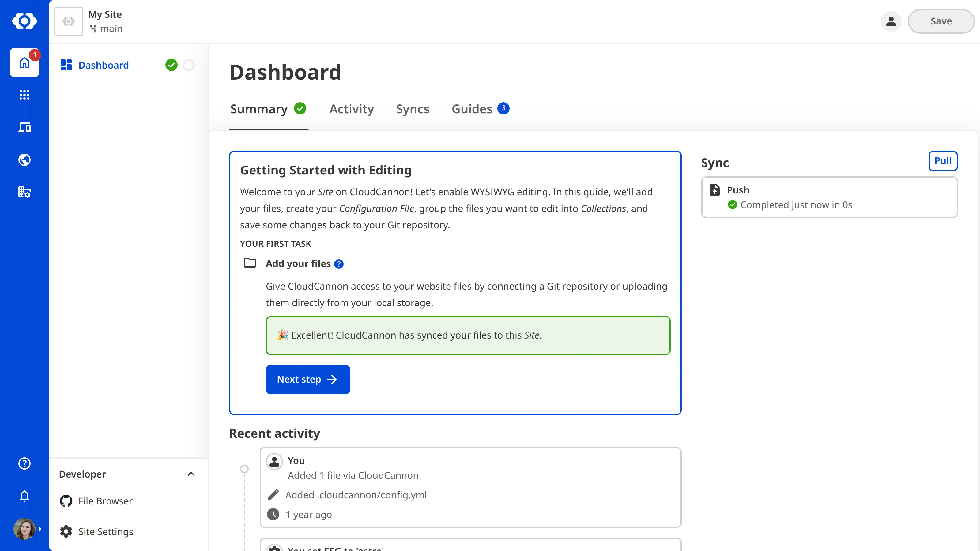Viewport: 980px width, 551px height.
Task: Click 'Added 1 file via CloudCannon.' text
Action: point(355,475)
